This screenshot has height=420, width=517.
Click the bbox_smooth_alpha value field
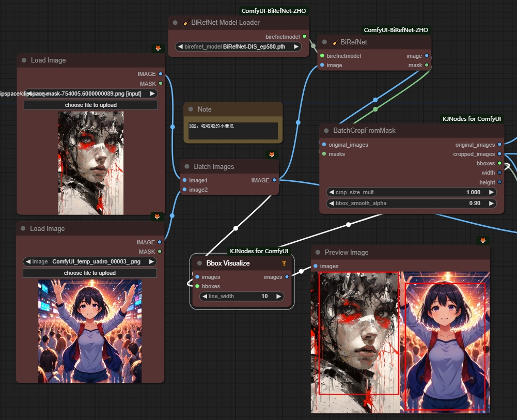412,204
